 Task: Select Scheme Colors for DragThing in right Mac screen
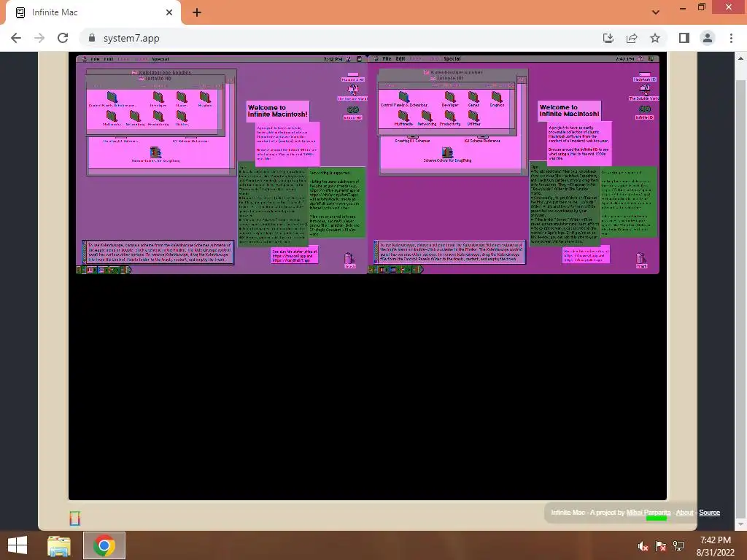(447, 155)
